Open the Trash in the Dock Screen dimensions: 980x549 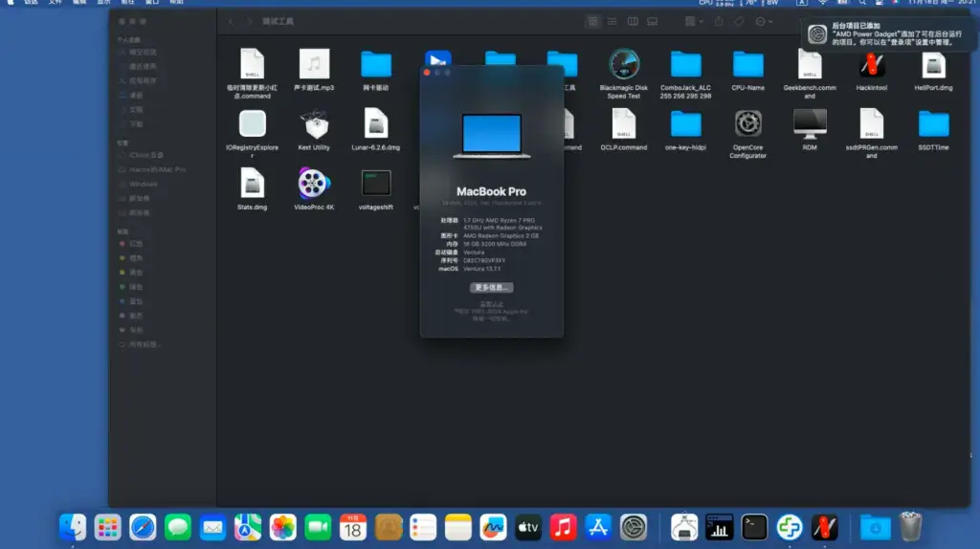pyautogui.click(x=911, y=526)
